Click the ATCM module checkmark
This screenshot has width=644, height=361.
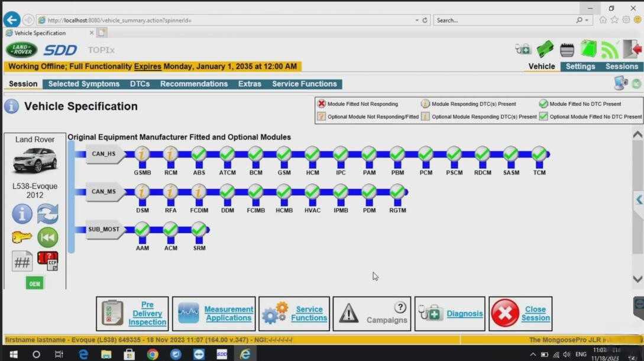pyautogui.click(x=227, y=154)
